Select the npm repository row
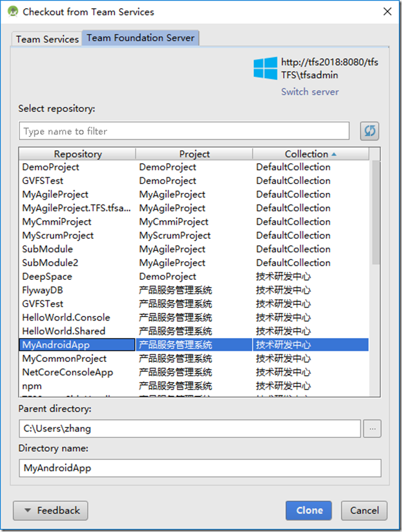The width and height of the screenshot is (402, 532). [x=194, y=386]
